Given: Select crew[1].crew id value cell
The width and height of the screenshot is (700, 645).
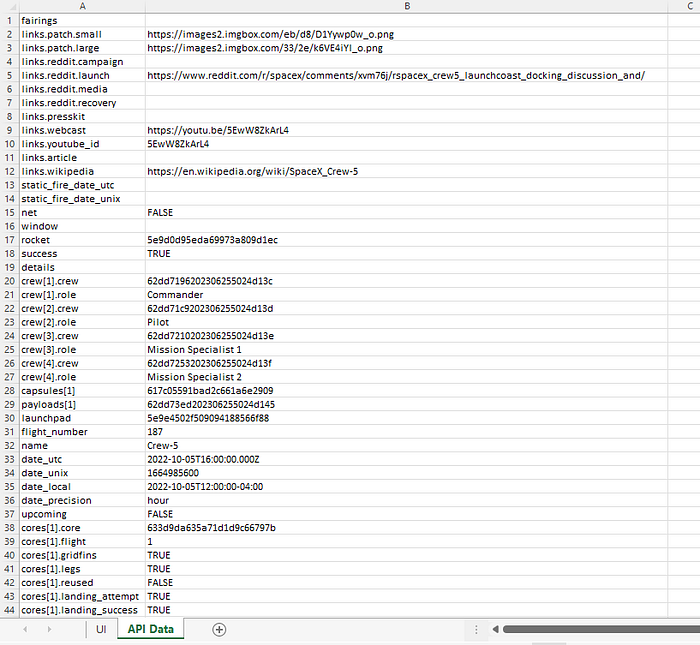Looking at the screenshot, I should (x=407, y=281).
